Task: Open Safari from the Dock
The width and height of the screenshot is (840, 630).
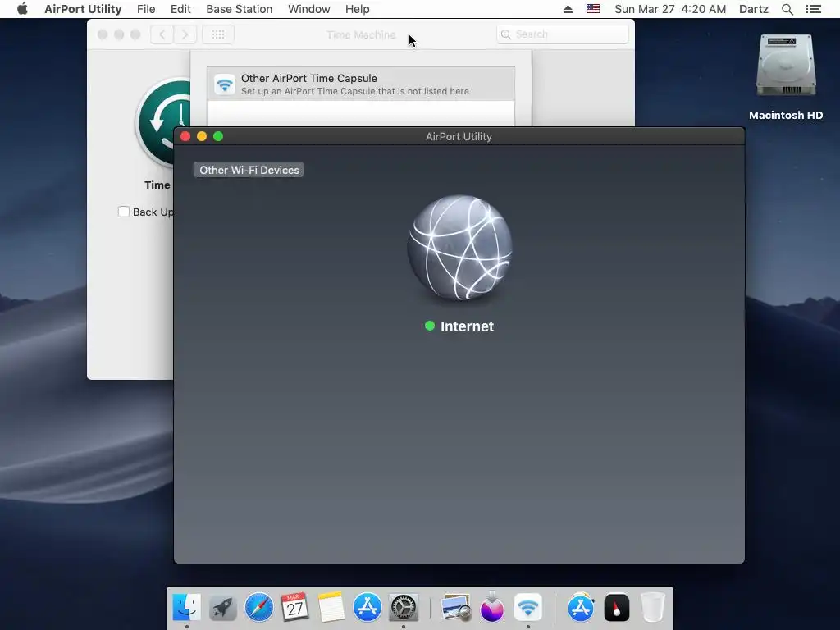Action: pos(258,607)
